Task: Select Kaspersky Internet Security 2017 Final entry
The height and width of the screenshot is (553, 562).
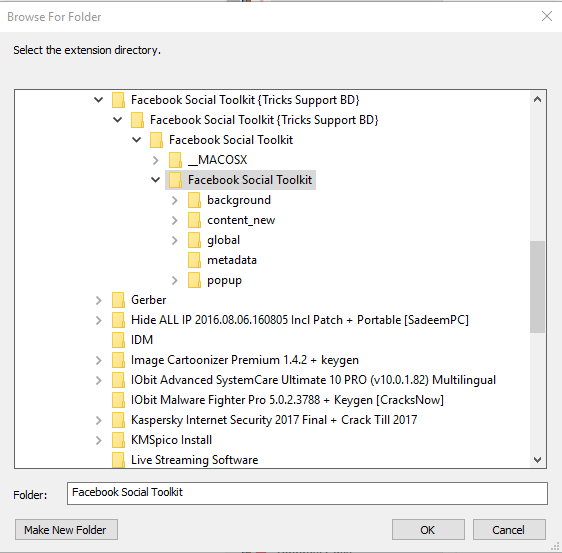Action: click(x=274, y=420)
